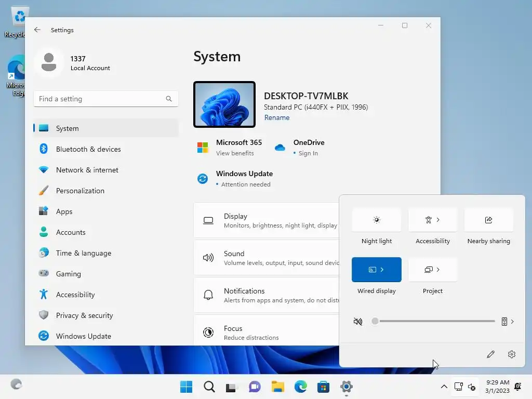532x399 pixels.
Task: Open the sound output device selector
Action: 508,321
